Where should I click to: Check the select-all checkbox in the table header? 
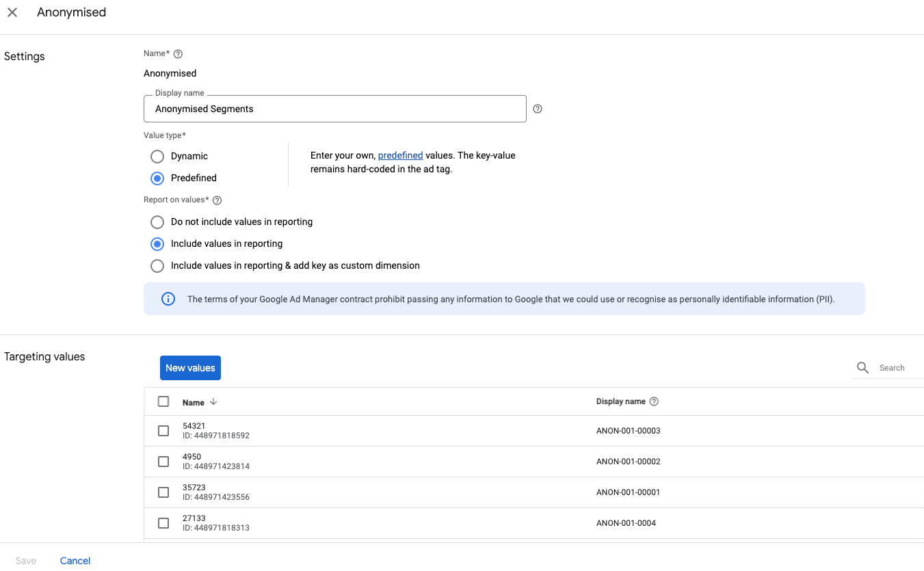163,401
